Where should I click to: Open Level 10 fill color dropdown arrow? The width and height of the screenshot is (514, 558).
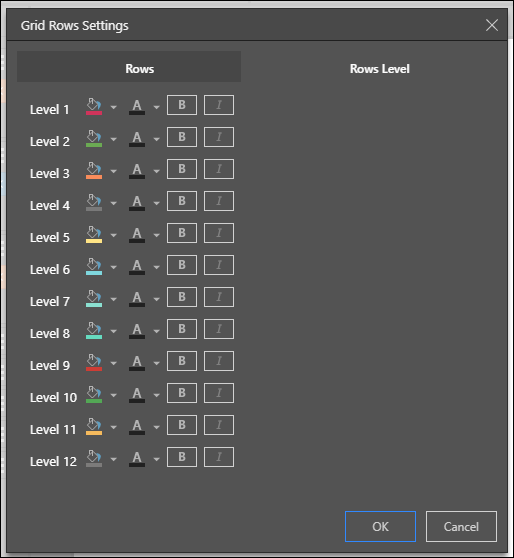click(x=114, y=395)
